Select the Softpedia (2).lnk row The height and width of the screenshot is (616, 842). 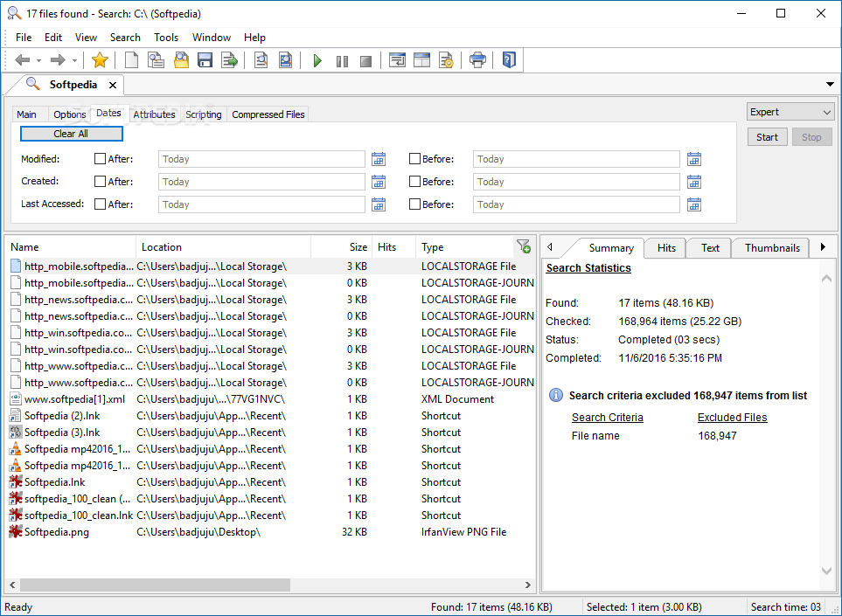(x=272, y=416)
